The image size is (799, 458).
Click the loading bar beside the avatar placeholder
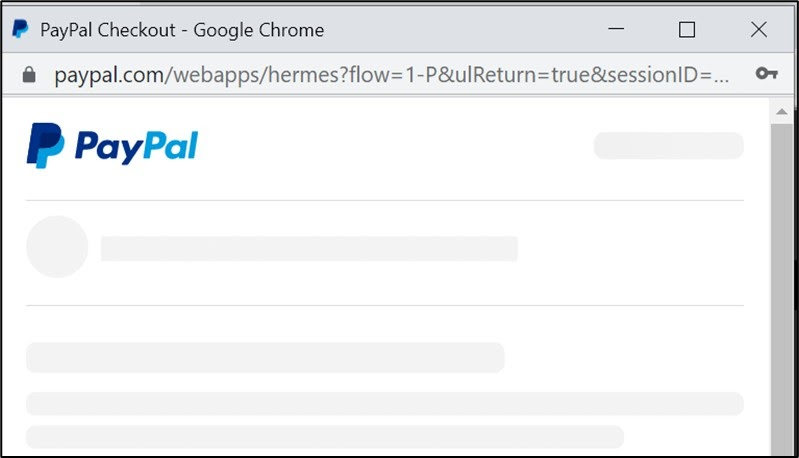click(x=309, y=249)
